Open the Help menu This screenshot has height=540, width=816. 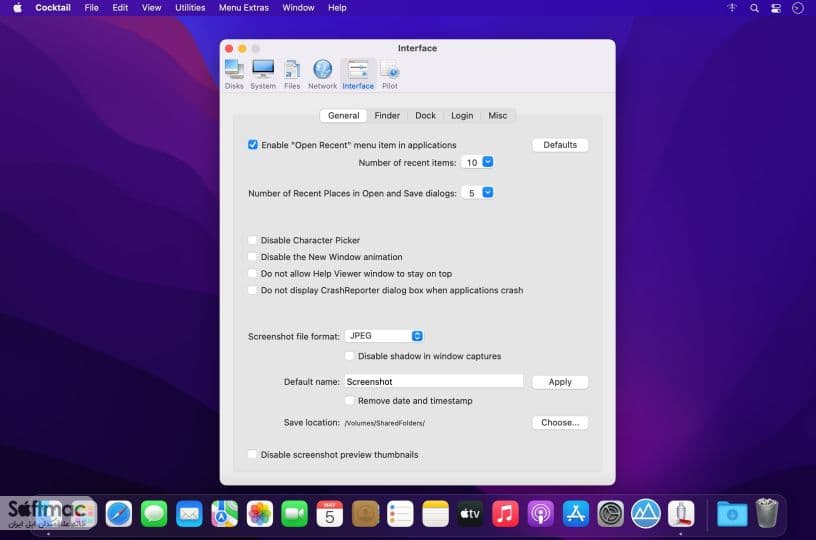[x=337, y=8]
